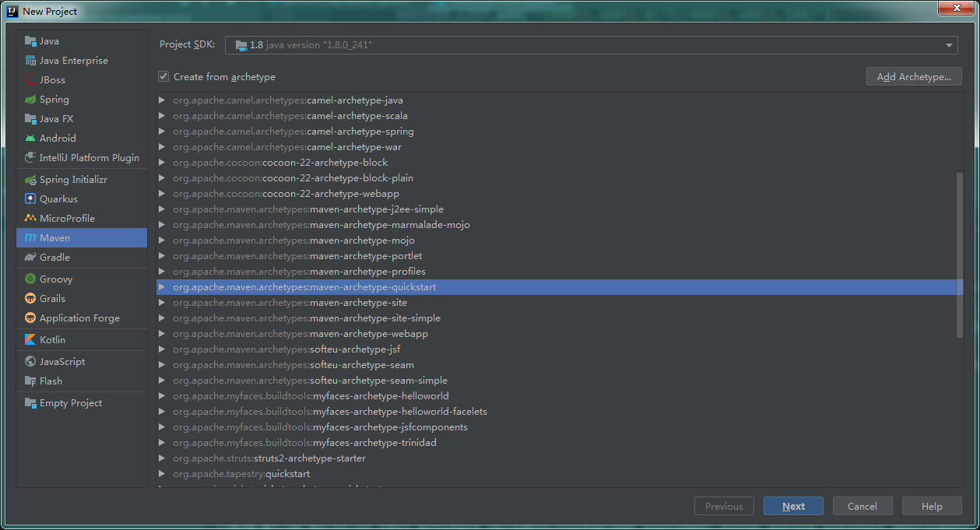Click the Empty Project folder icon
The image size is (980, 530).
(x=30, y=403)
